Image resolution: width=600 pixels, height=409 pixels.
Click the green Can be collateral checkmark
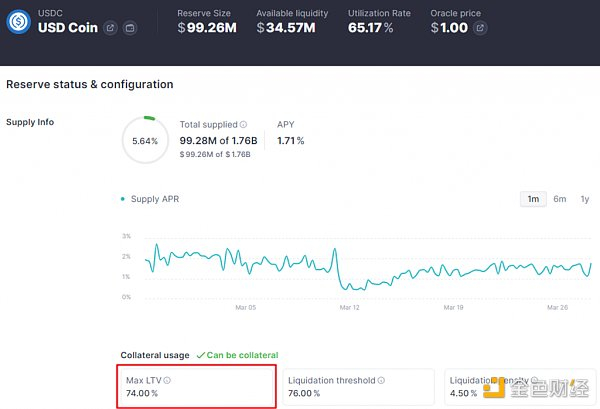click(x=201, y=355)
